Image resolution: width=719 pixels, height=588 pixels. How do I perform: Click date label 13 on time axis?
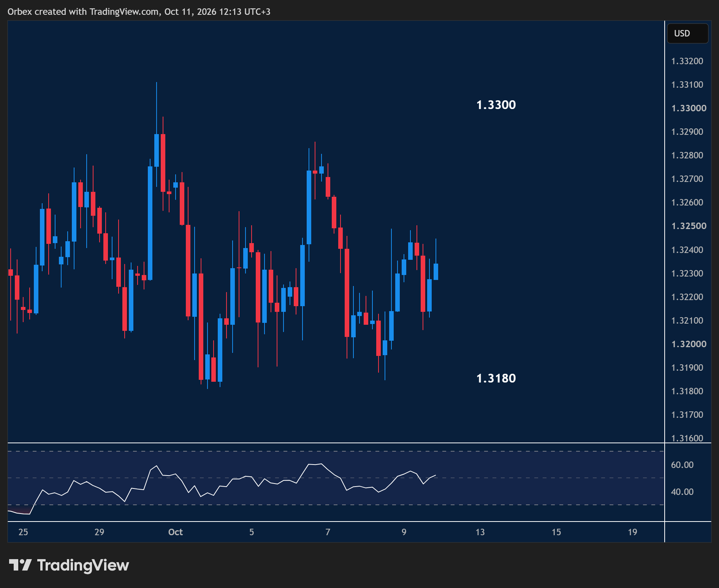pos(480,532)
